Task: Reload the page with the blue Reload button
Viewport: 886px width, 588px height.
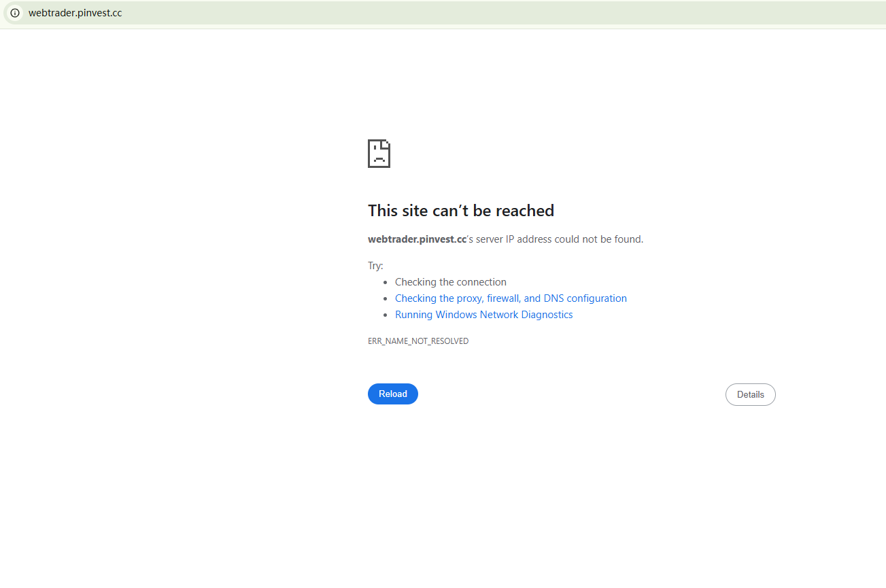Action: click(x=393, y=394)
